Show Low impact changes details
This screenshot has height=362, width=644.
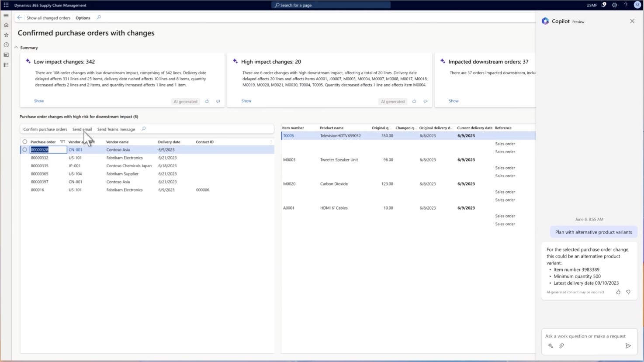click(x=39, y=101)
